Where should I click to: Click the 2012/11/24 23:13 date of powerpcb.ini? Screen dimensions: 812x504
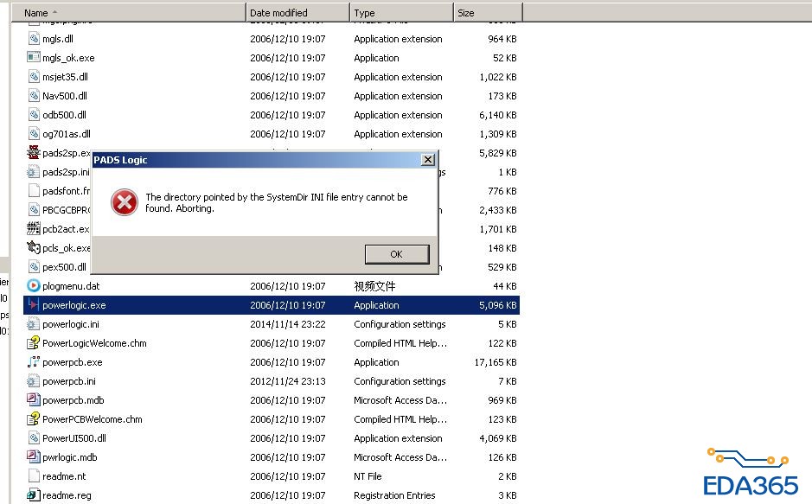(x=288, y=381)
